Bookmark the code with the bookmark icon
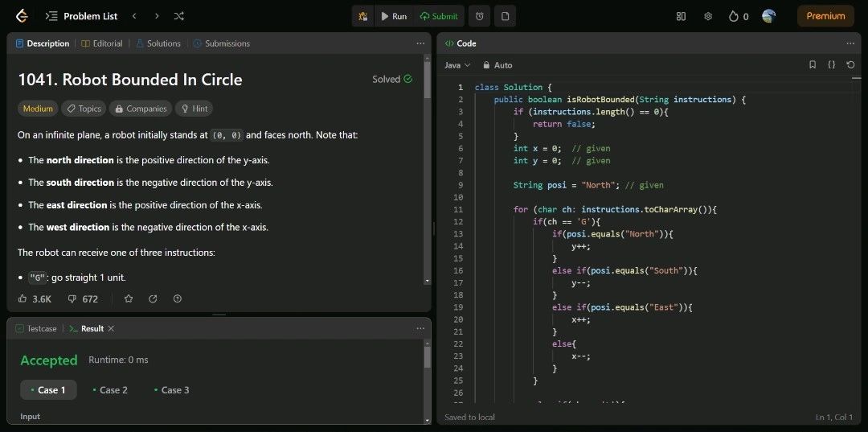 tap(813, 65)
